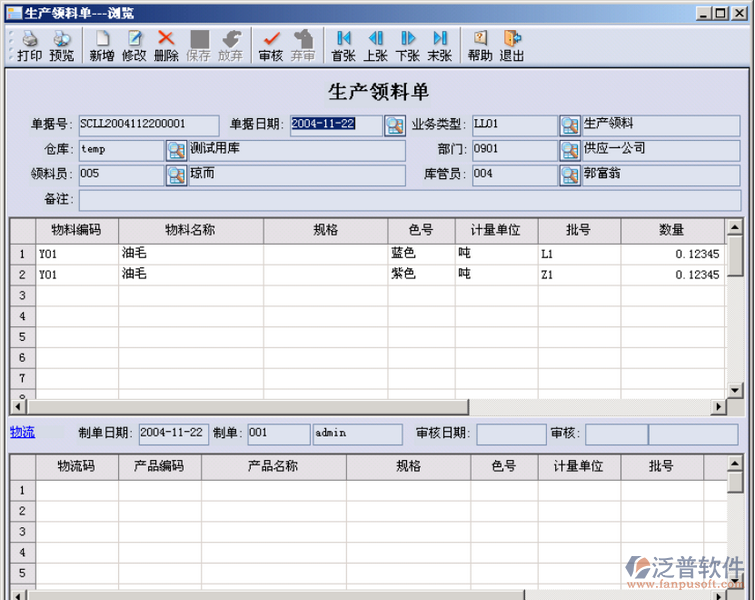Open the lookup for 仓库 temp field
The image size is (755, 600).
(176, 150)
